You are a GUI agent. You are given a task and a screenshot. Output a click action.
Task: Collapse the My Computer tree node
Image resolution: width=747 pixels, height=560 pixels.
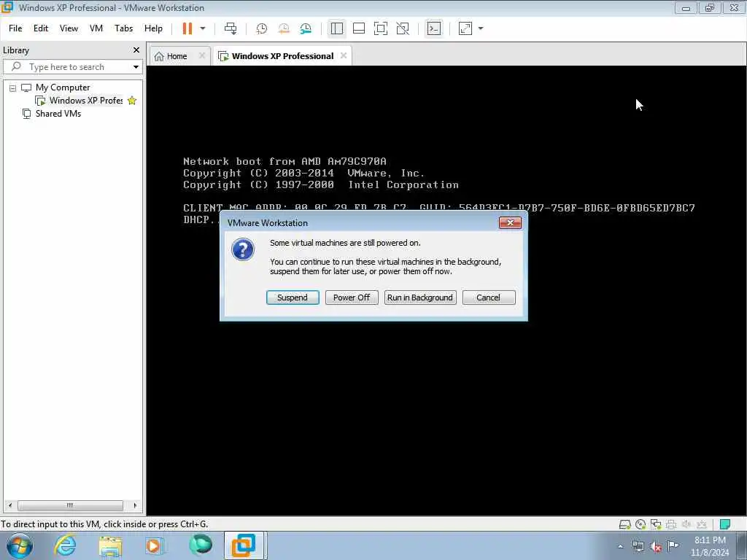pos(13,88)
